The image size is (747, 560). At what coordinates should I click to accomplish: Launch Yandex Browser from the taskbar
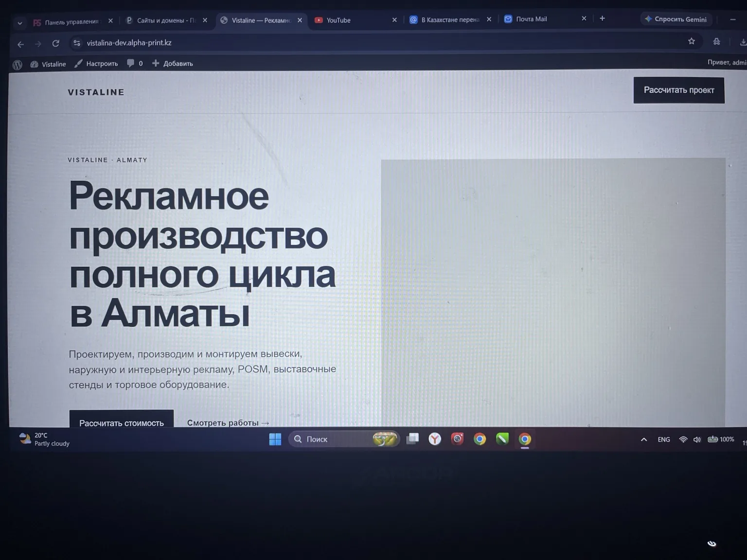tap(435, 439)
